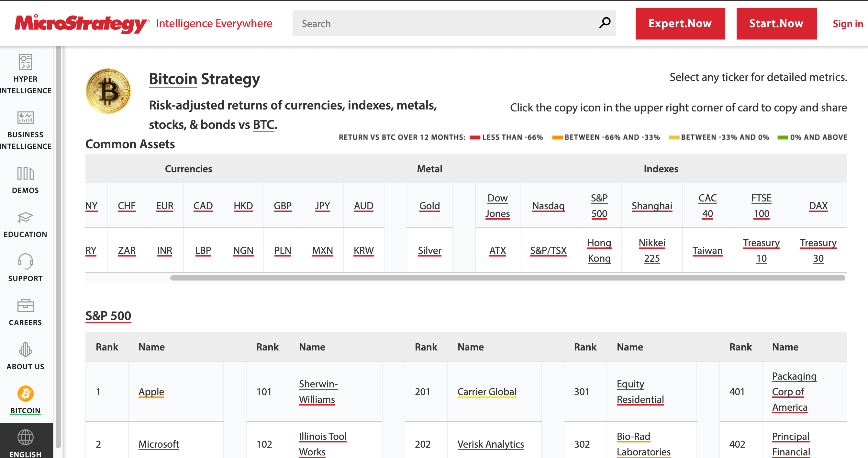The width and height of the screenshot is (868, 458).
Task: Click the large Bitcoin coin image
Action: (x=108, y=91)
